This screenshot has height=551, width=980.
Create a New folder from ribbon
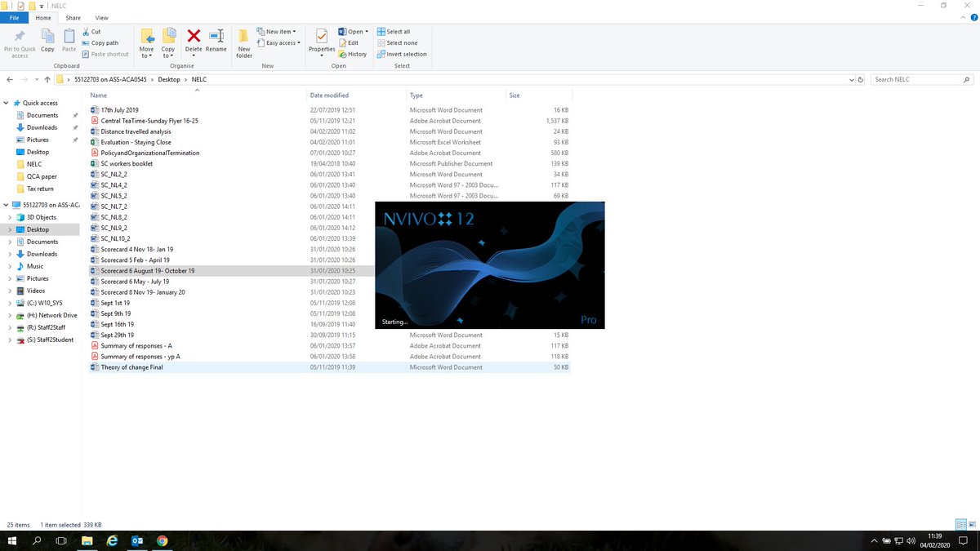coord(244,42)
